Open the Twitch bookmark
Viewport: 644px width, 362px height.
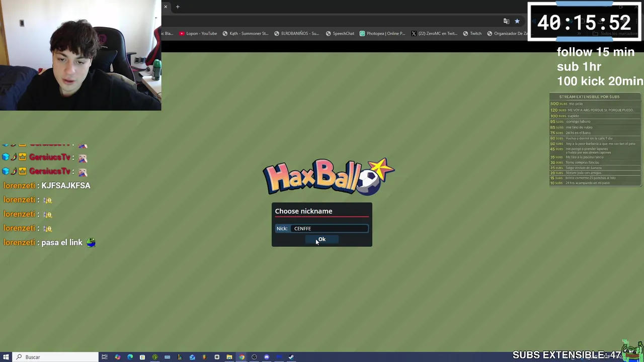tap(472, 33)
